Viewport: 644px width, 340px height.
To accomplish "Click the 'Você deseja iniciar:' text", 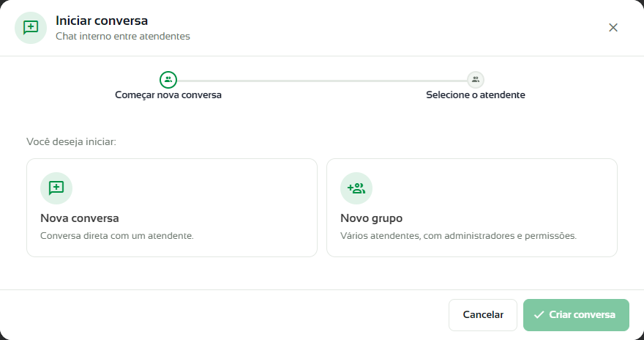I will point(72,142).
